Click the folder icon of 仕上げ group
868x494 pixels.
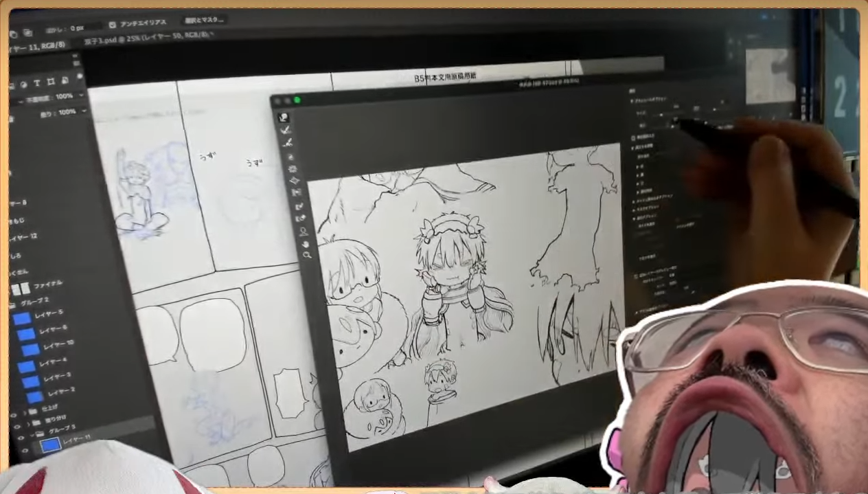[34, 413]
